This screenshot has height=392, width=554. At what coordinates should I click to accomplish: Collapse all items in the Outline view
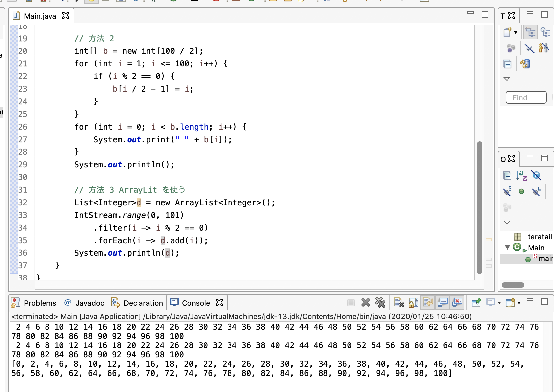point(507,175)
